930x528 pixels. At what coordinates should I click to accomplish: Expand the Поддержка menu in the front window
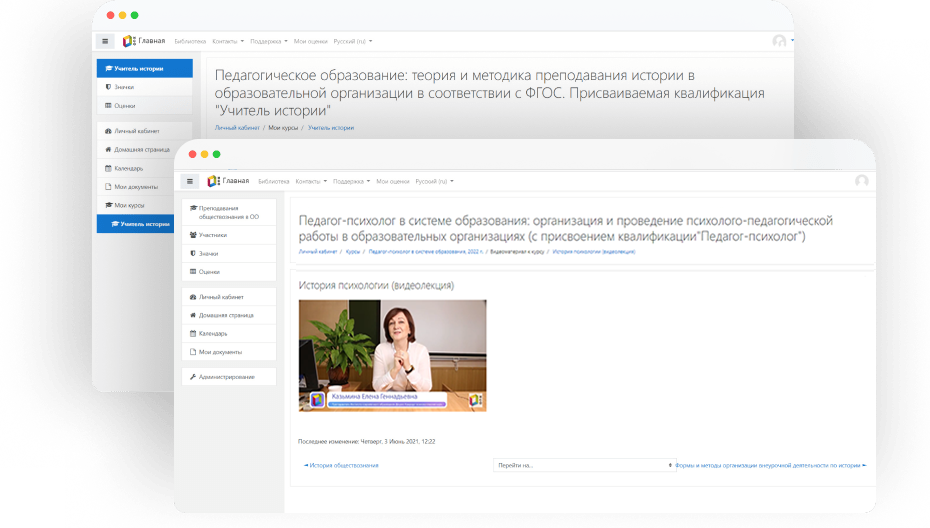350,181
